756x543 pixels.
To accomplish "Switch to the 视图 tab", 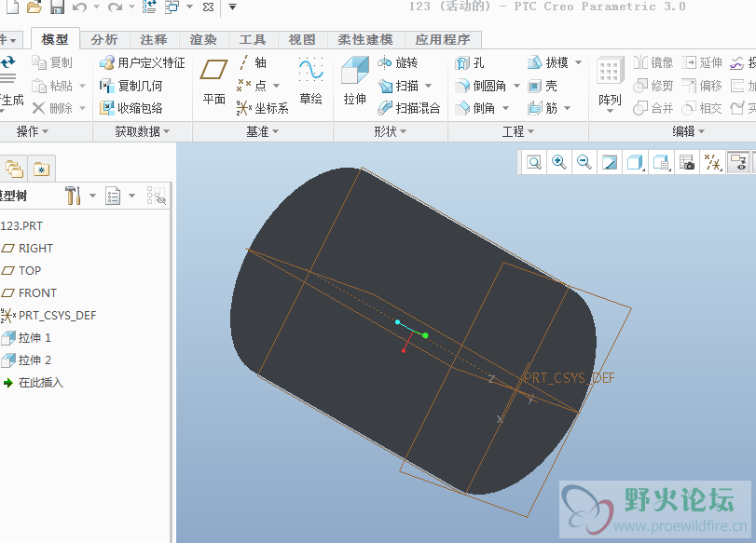I will pyautogui.click(x=302, y=39).
